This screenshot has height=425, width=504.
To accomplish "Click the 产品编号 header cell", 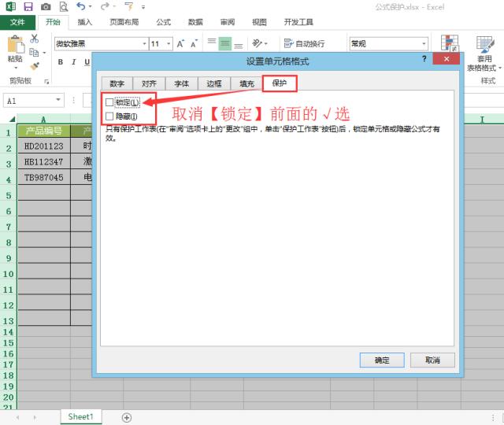I will (x=44, y=131).
